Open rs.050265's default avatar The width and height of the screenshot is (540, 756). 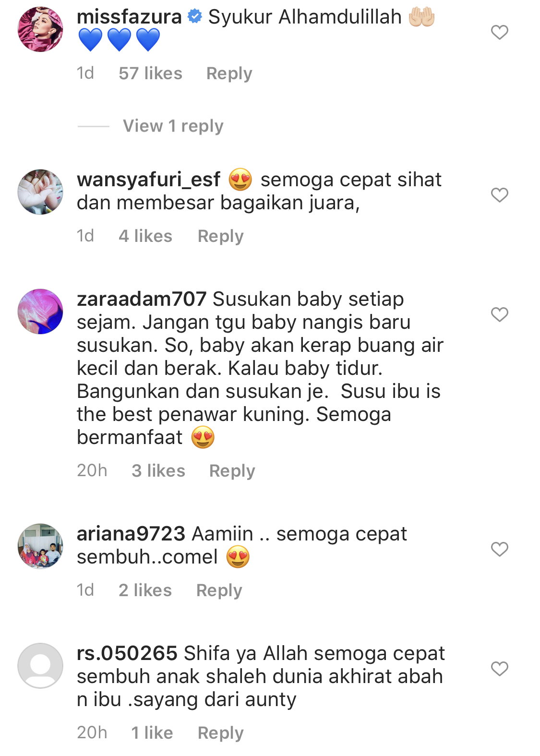40,665
